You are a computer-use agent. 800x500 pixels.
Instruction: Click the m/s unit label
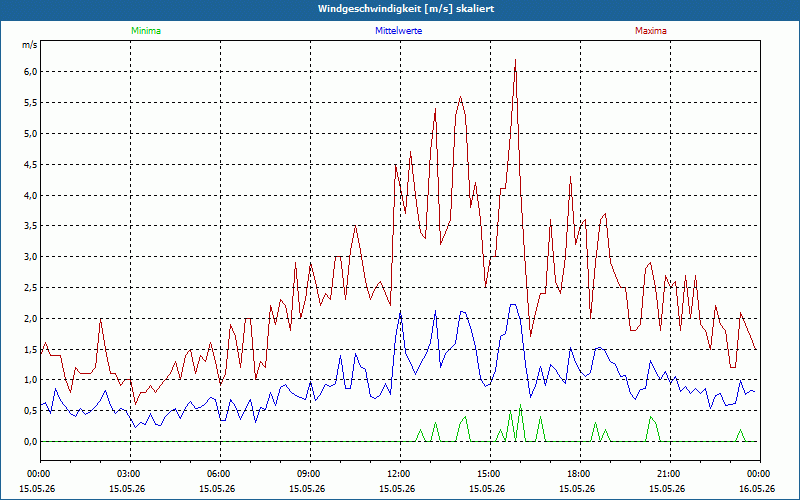pyautogui.click(x=30, y=45)
